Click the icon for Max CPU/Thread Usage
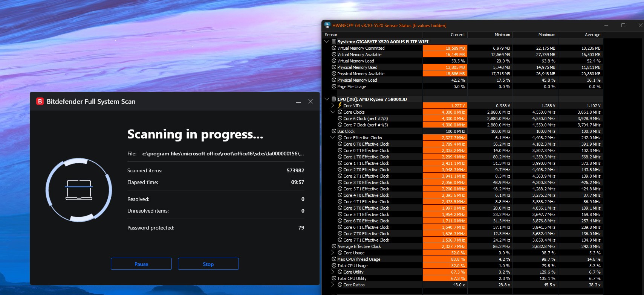The height and width of the screenshot is (295, 644). pyautogui.click(x=333, y=259)
